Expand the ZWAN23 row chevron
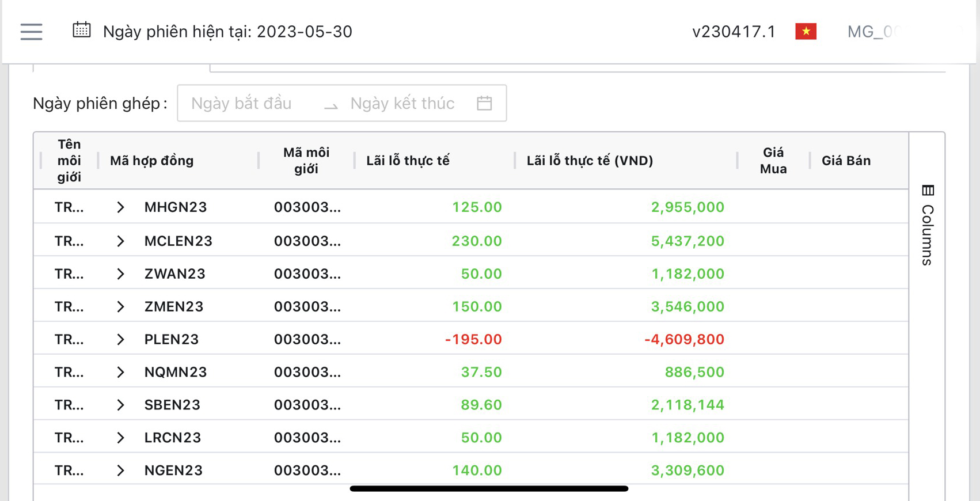Viewport: 980px width, 501px height. click(120, 274)
